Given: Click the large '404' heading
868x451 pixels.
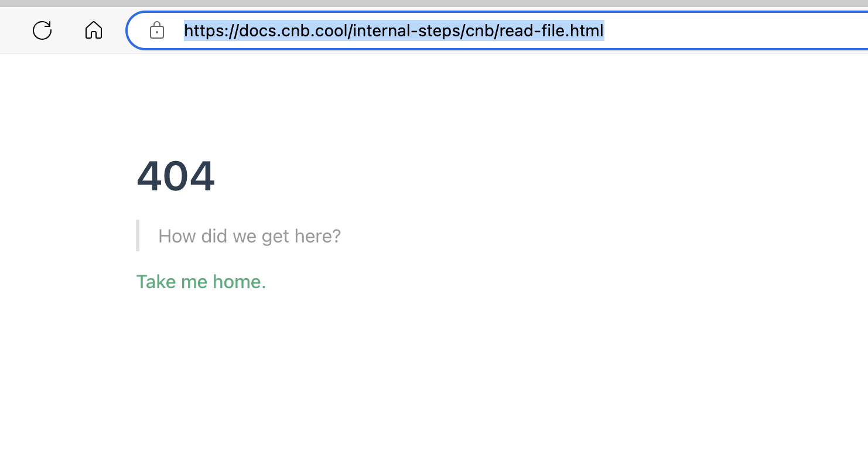Looking at the screenshot, I should point(176,176).
